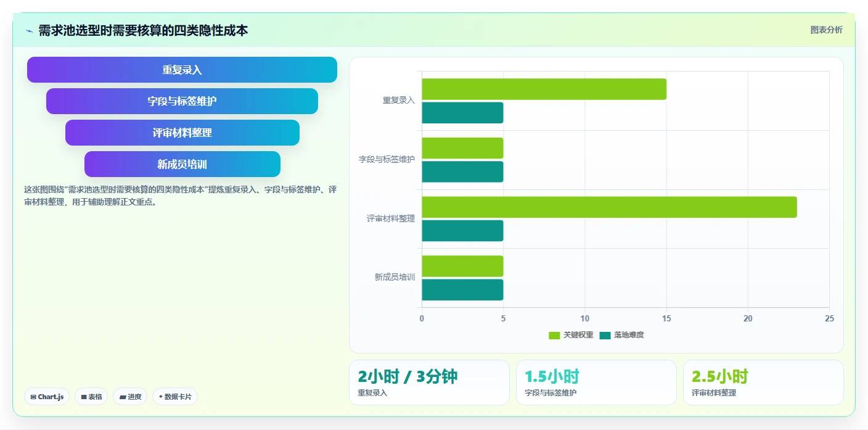This screenshot has height=430, width=868.
Task: Click the x-axis value 20
Action: 748,318
